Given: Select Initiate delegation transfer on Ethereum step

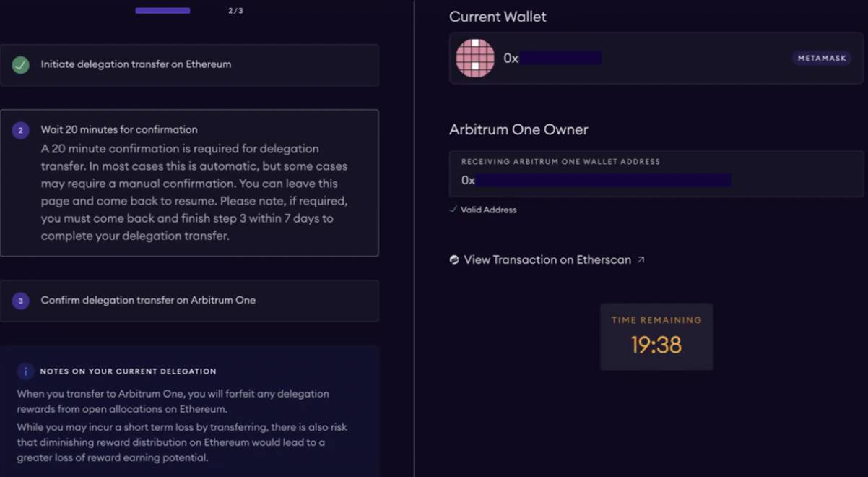Looking at the screenshot, I should click(x=136, y=64).
